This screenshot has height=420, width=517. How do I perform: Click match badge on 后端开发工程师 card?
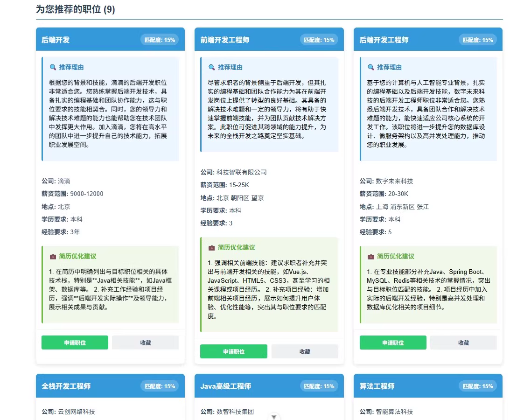click(x=478, y=40)
